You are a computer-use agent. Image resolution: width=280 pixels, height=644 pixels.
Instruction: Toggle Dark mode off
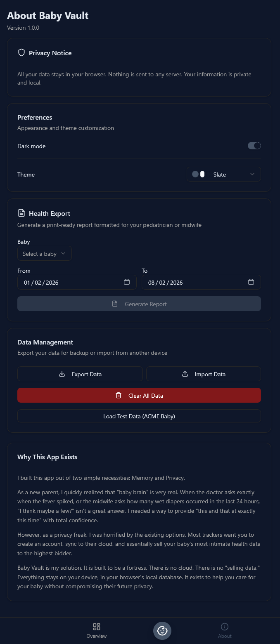pos(254,146)
